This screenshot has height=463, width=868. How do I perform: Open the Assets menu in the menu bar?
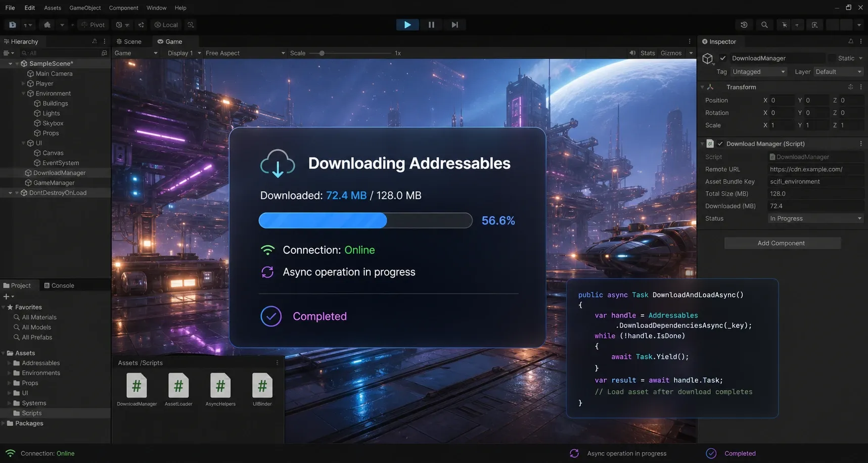coord(53,8)
